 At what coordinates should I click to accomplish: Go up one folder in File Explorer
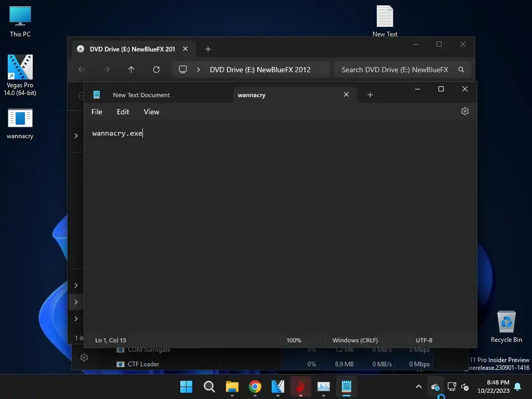point(131,70)
